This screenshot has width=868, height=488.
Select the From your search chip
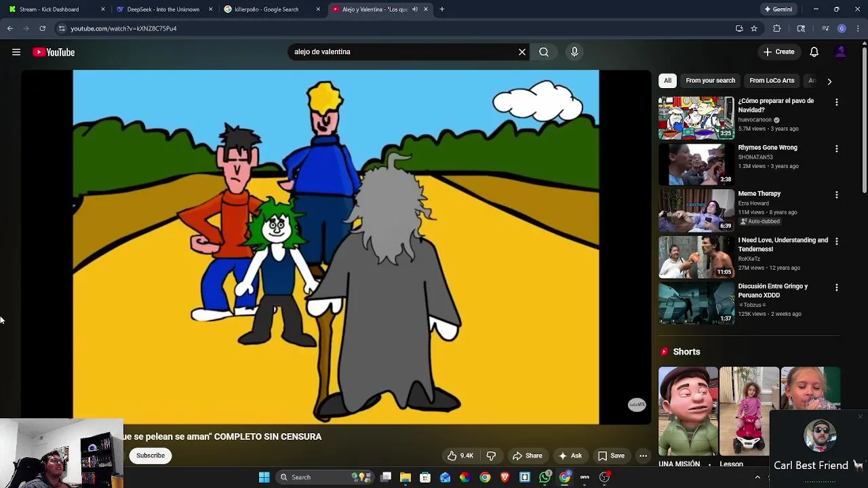pos(710,81)
